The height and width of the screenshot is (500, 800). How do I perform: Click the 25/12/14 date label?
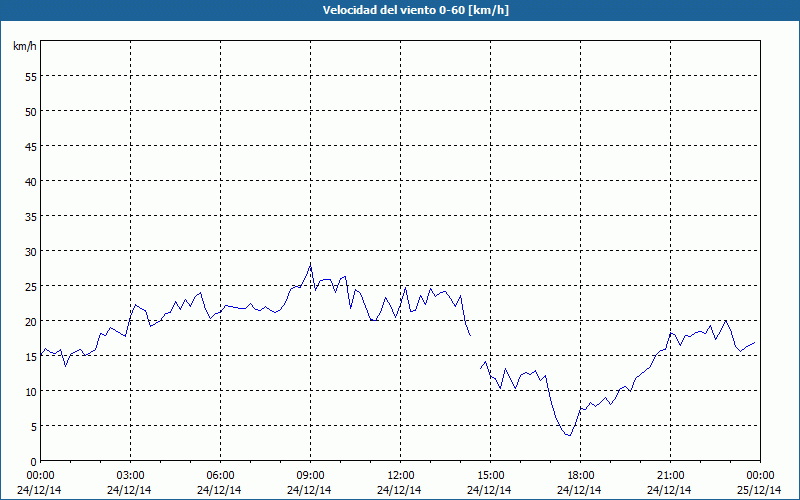pyautogui.click(x=759, y=490)
